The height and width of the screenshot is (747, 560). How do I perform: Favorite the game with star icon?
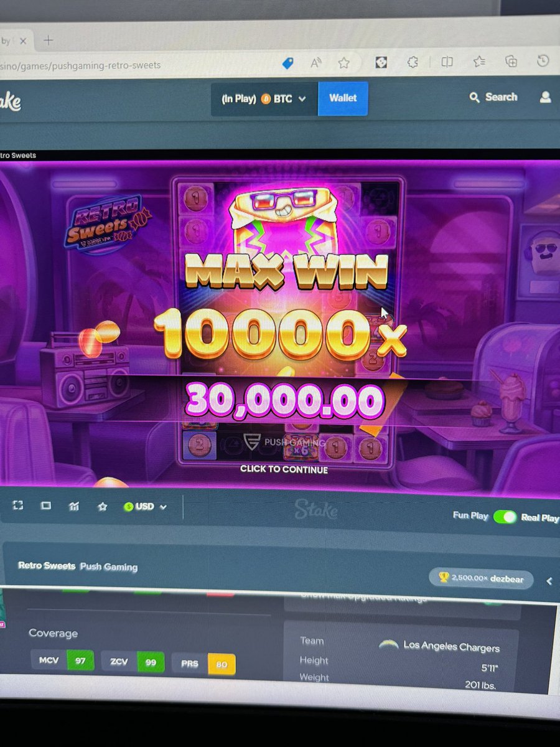click(102, 506)
